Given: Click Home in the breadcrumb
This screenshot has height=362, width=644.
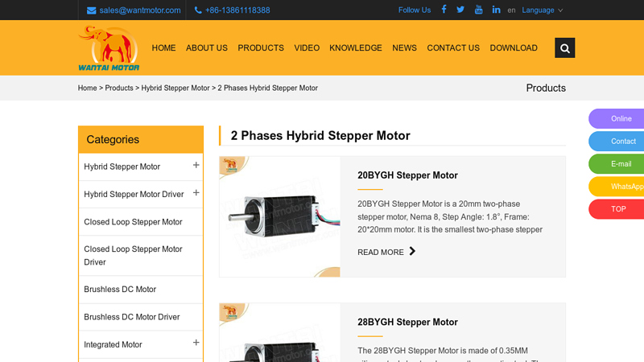Looking at the screenshot, I should click(88, 88).
